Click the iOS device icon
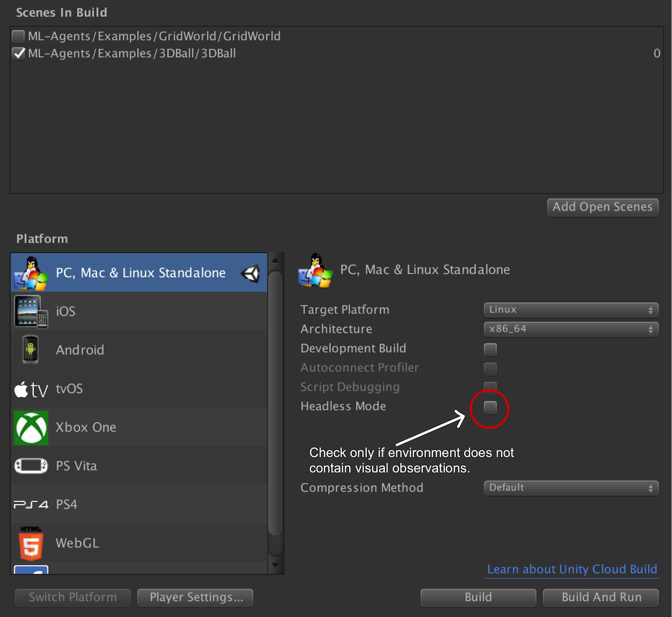The image size is (672, 617). click(31, 312)
